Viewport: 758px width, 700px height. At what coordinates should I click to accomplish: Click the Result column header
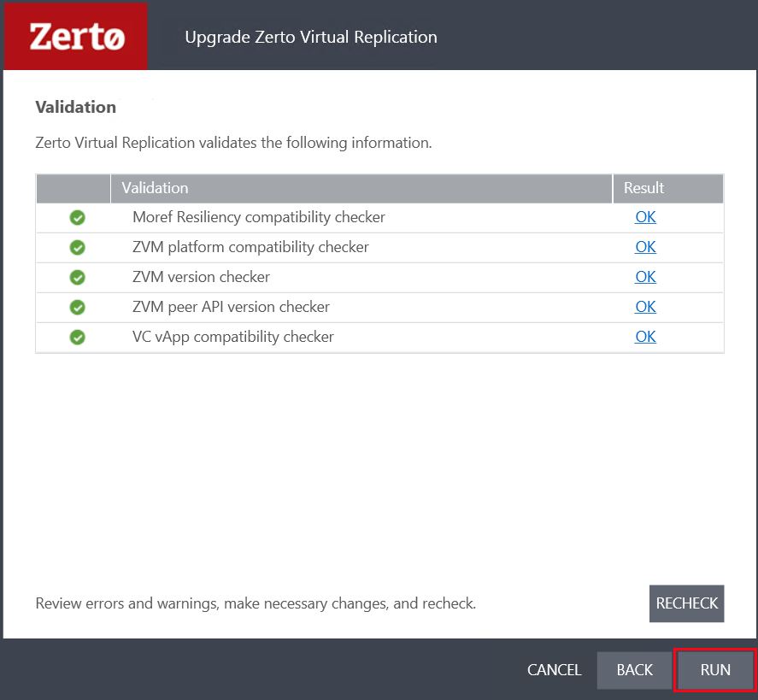pos(668,189)
